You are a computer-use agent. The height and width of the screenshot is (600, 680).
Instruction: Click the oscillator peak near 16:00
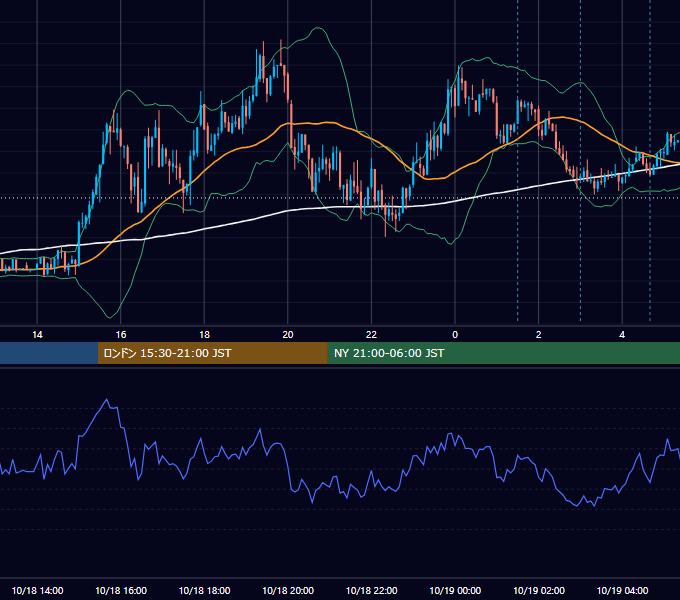click(107, 399)
